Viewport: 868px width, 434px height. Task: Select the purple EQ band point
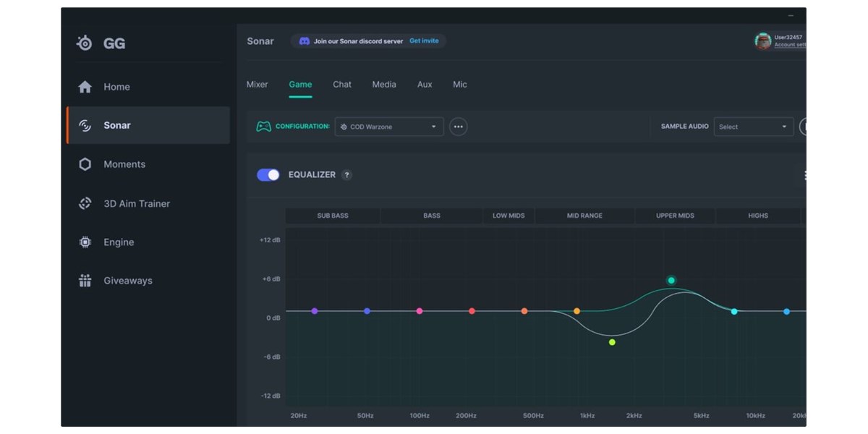click(315, 311)
